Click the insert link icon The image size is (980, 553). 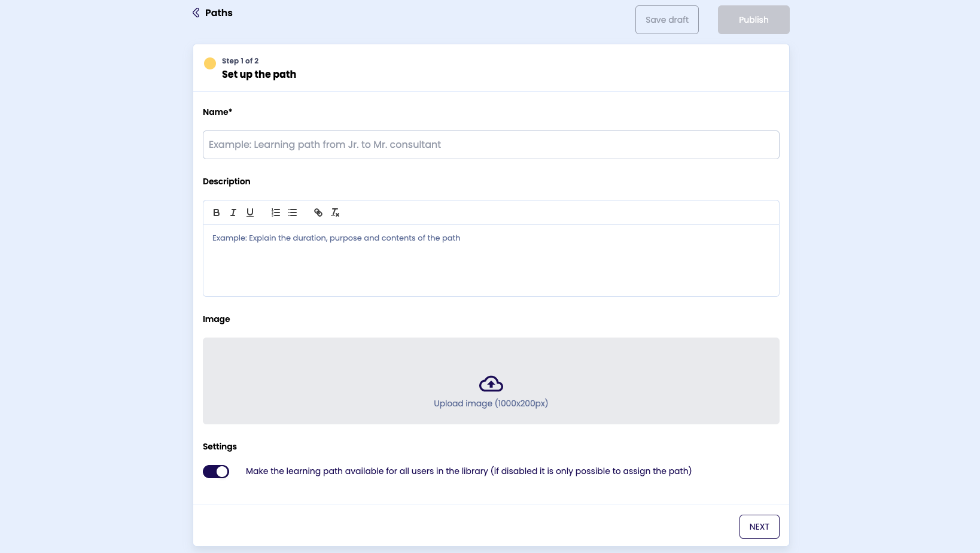pos(318,212)
